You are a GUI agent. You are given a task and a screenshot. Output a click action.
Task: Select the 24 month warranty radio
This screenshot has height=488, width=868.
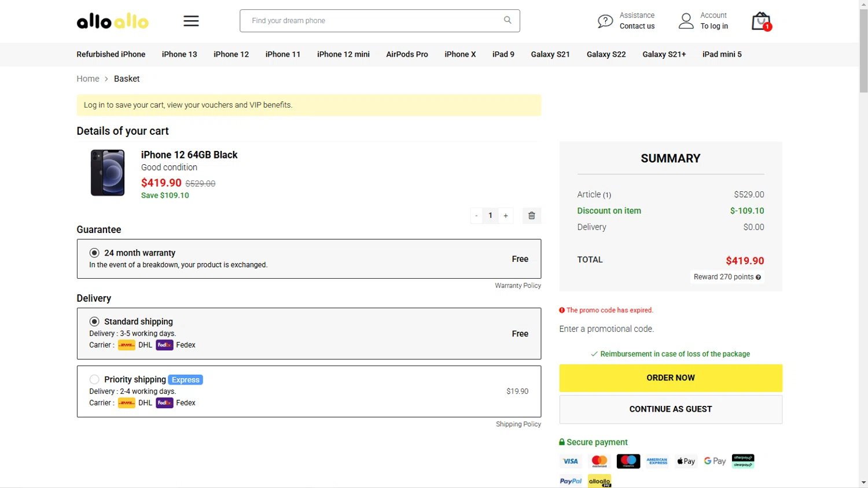(94, 253)
